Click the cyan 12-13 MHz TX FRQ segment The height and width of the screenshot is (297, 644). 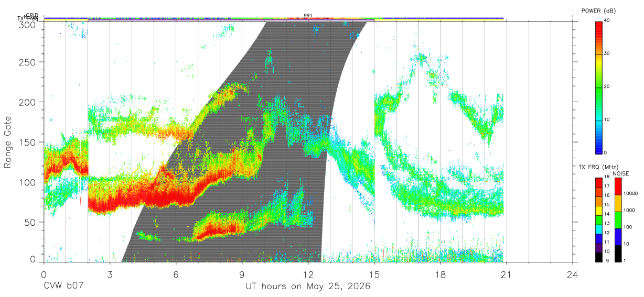click(599, 229)
